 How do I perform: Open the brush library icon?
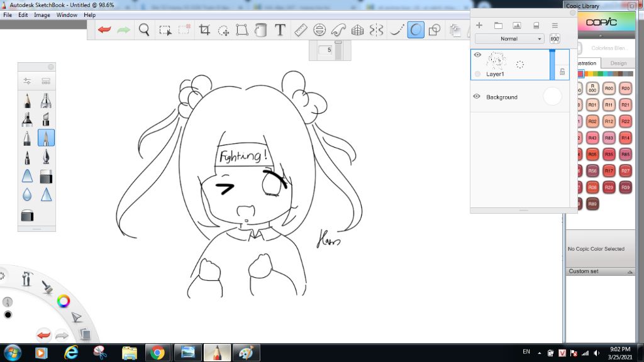(x=46, y=81)
